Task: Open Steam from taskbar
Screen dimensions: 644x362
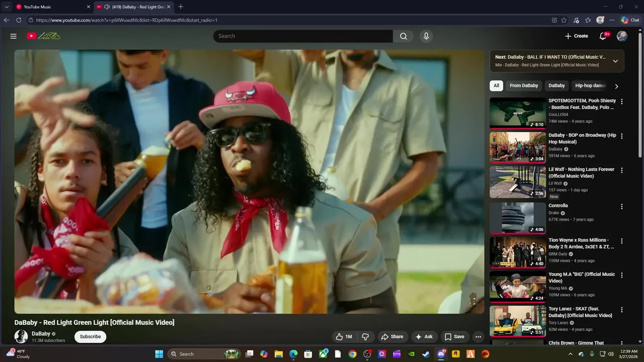Action: click(426, 354)
